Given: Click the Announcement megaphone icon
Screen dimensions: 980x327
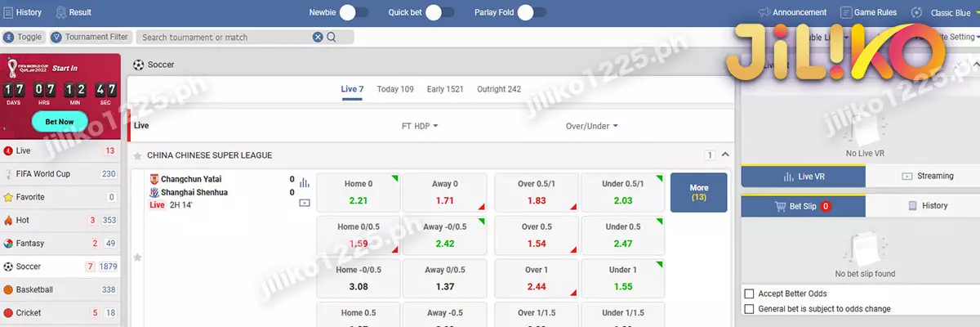Looking at the screenshot, I should click(764, 12).
